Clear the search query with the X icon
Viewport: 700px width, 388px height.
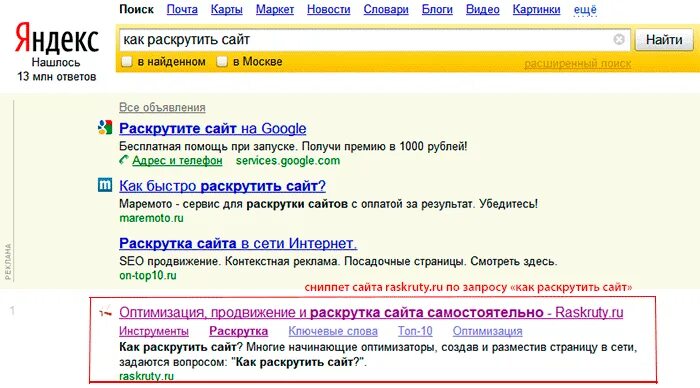[619, 39]
